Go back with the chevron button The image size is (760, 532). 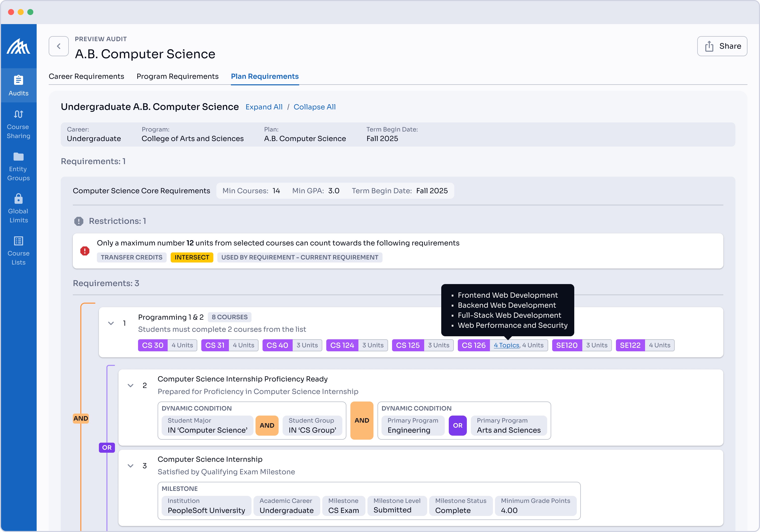pos(58,46)
